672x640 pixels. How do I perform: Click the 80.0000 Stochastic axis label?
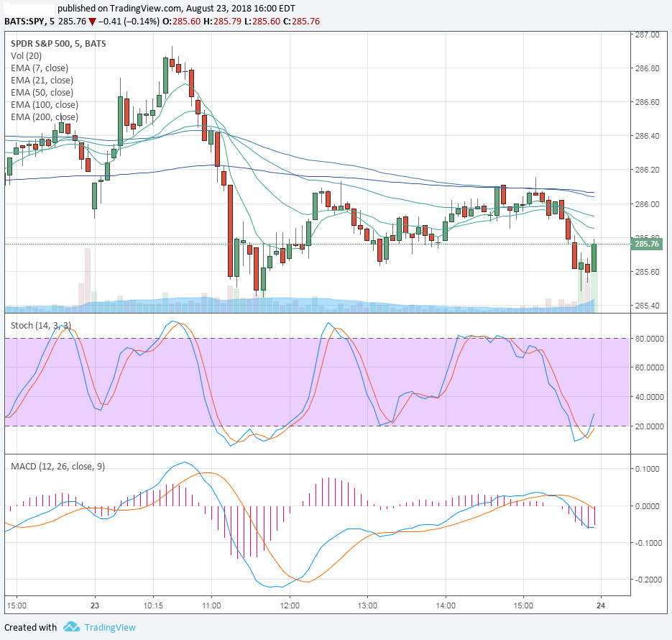pos(650,339)
